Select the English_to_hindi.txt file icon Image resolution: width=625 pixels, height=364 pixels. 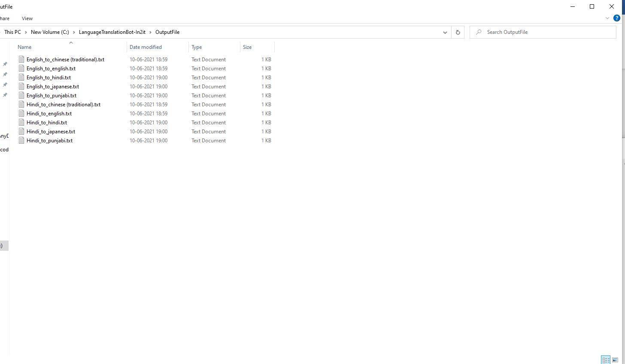tap(21, 77)
